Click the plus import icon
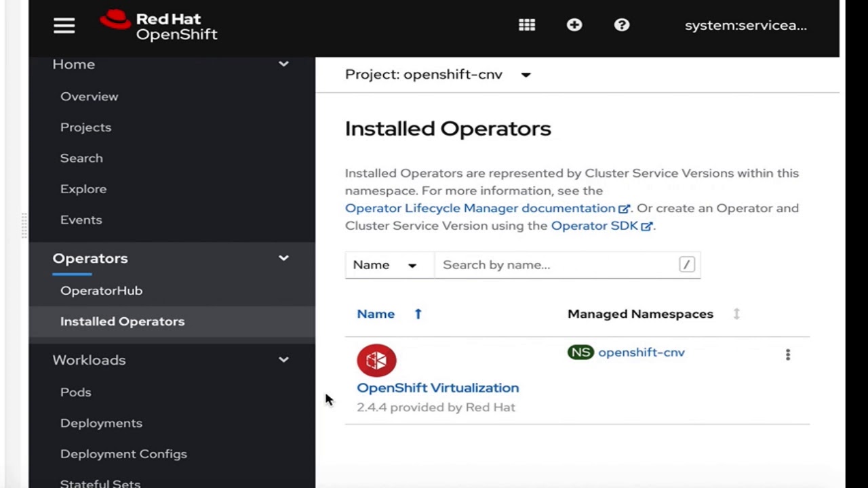868x488 pixels. pyautogui.click(x=574, y=25)
